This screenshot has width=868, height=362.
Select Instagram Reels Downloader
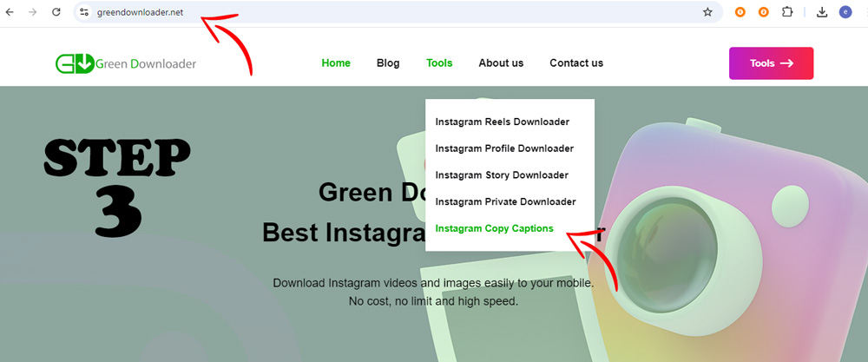click(x=502, y=122)
